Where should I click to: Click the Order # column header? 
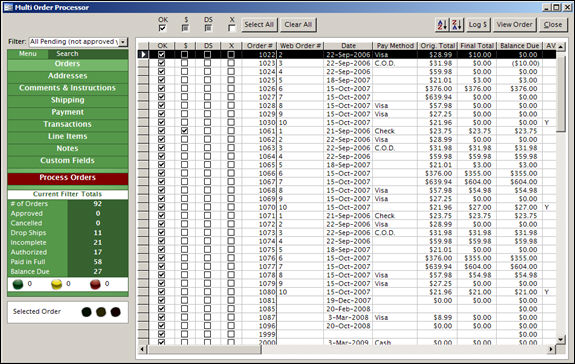pyautogui.click(x=259, y=46)
